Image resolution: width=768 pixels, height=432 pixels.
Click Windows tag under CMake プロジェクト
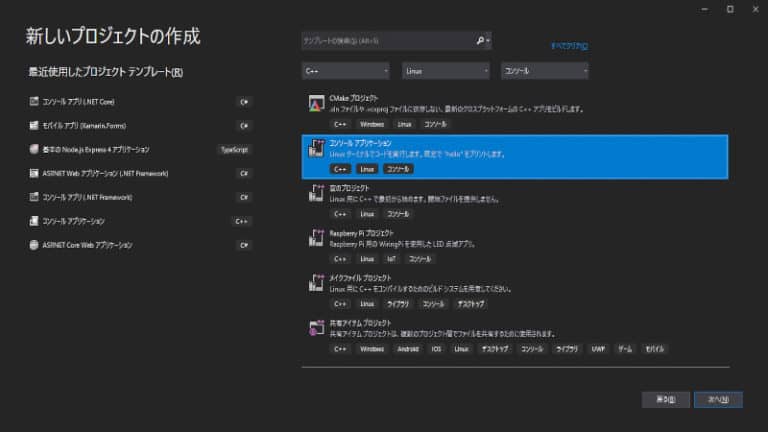pyautogui.click(x=372, y=124)
